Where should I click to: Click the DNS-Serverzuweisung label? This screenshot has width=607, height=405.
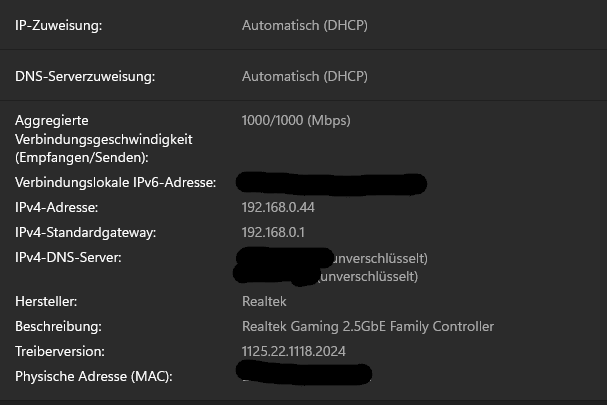click(85, 76)
